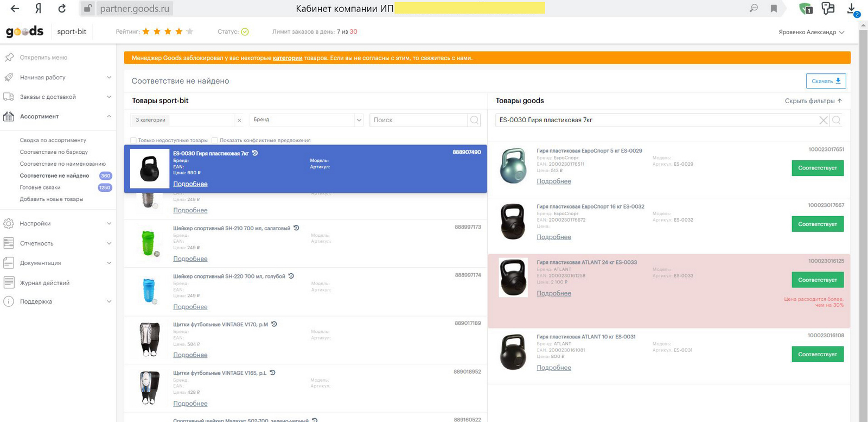This screenshot has width=868, height=422.
Task: Open the browser feedback chat icon
Action: 828,8
